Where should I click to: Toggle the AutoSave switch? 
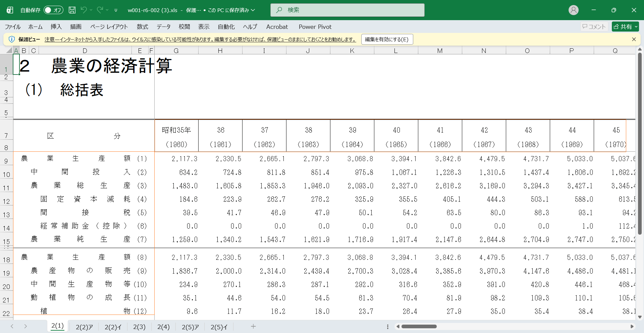coord(53,10)
